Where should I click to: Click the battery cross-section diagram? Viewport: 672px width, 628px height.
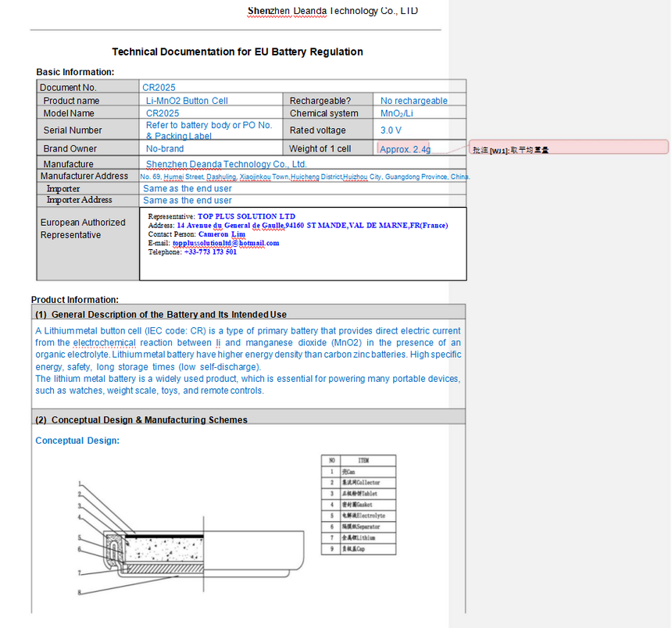pos(191,538)
